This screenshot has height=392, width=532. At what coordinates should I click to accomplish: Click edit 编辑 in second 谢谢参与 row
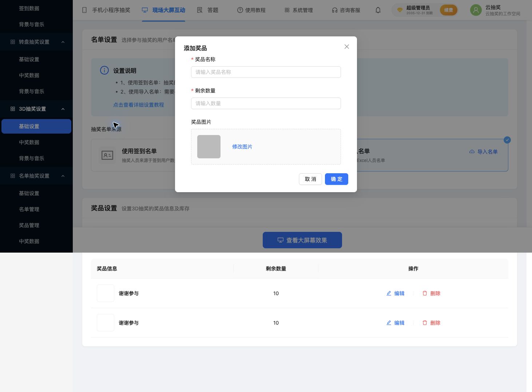tap(395, 323)
